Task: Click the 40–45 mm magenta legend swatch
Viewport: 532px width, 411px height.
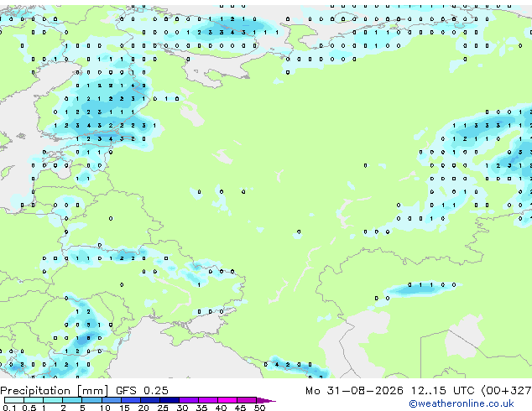Action: [x=227, y=400]
